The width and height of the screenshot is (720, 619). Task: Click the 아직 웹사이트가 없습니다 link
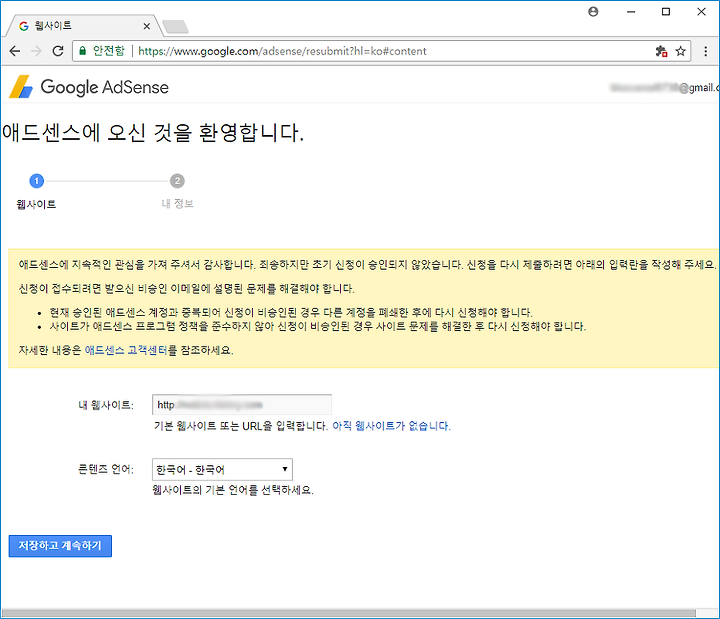click(391, 426)
